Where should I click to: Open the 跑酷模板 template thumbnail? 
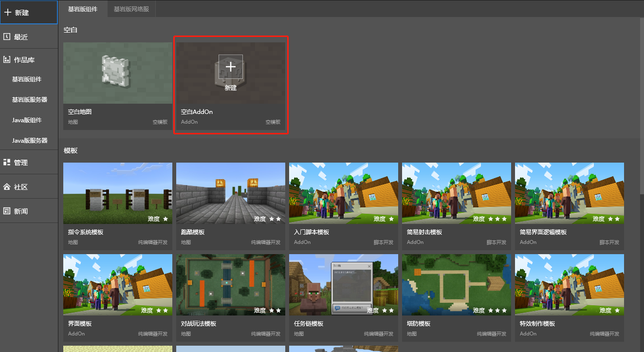click(231, 193)
